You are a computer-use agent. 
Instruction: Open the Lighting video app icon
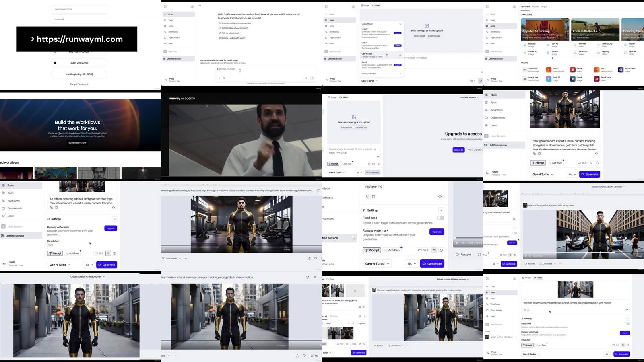pos(598,53)
